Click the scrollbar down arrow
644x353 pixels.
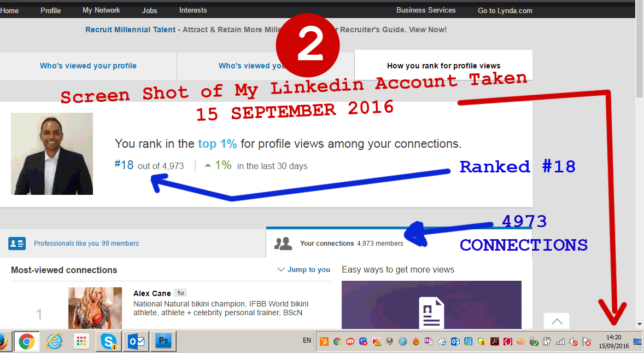pyautogui.click(x=640, y=324)
